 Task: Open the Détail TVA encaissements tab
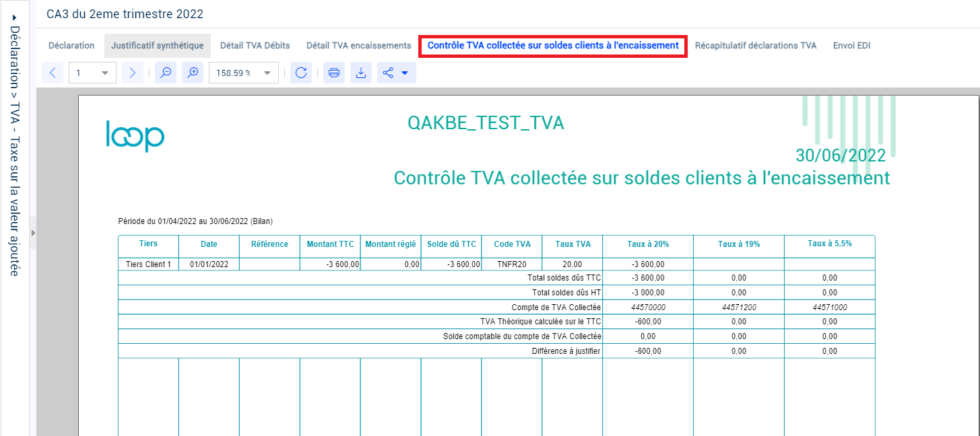359,46
